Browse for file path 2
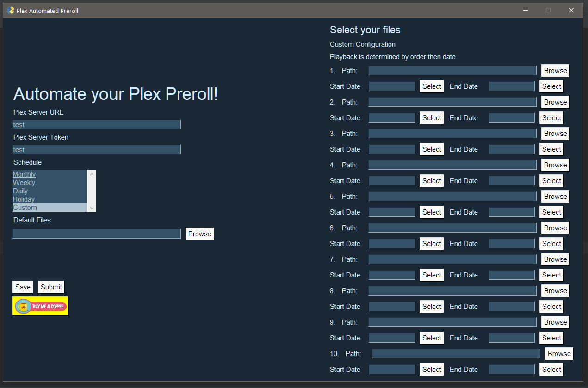The image size is (588, 388). [555, 102]
